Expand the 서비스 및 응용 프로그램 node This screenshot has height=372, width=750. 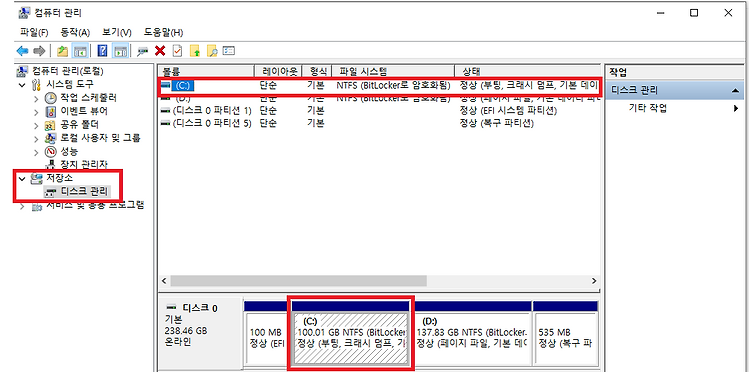pyautogui.click(x=22, y=207)
